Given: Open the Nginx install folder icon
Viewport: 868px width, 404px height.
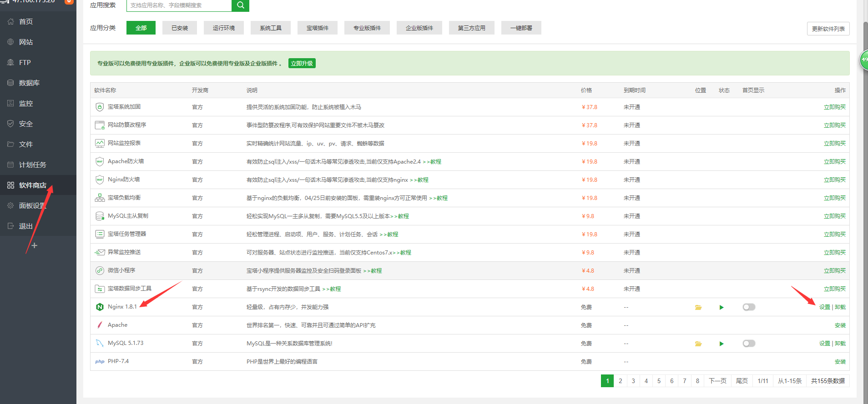Looking at the screenshot, I should (698, 307).
